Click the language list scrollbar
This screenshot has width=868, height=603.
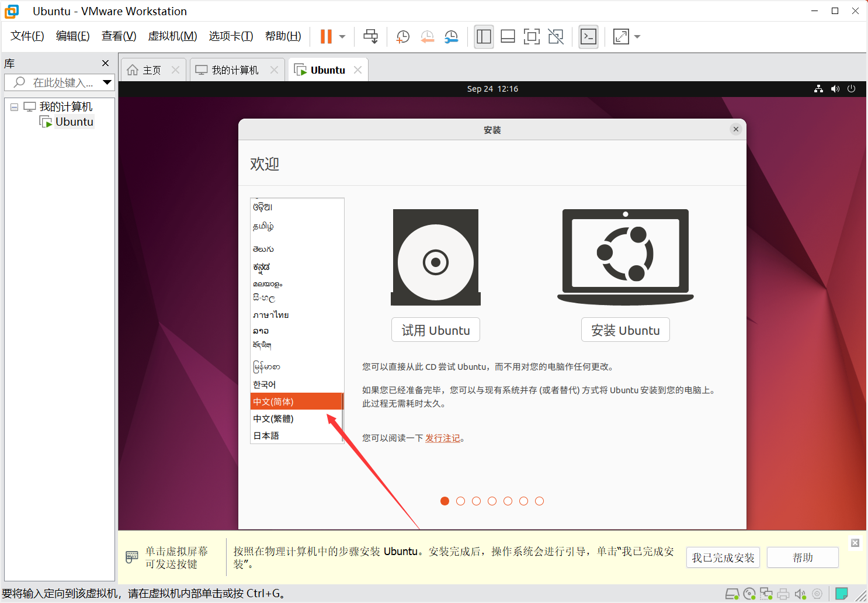click(x=343, y=418)
